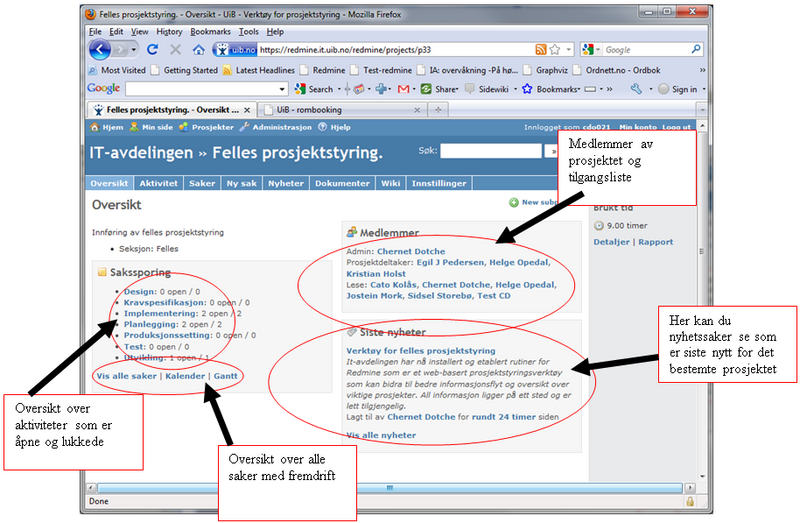
Task: Click the Google toolbar search input
Action: [203, 89]
